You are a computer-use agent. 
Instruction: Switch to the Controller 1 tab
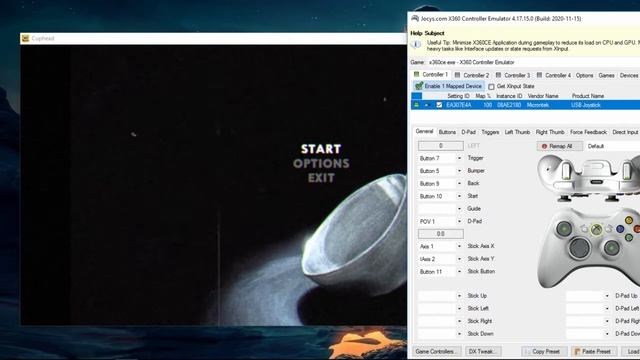click(431, 75)
